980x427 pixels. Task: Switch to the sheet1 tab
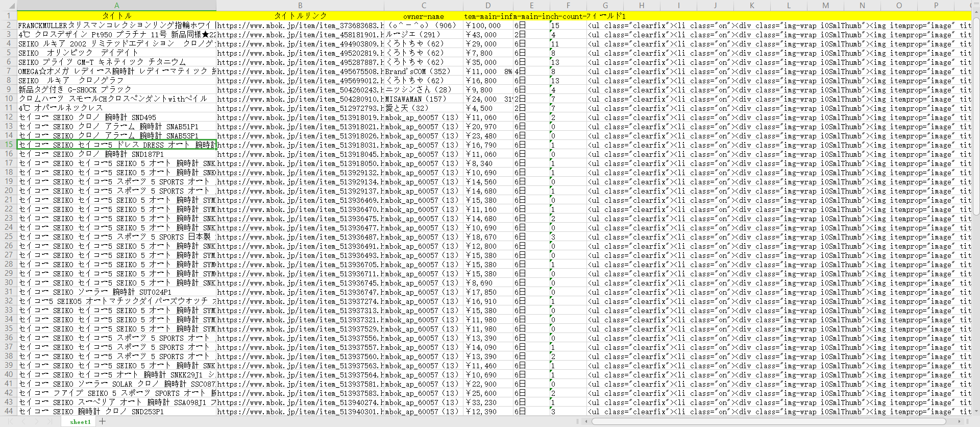point(80,422)
